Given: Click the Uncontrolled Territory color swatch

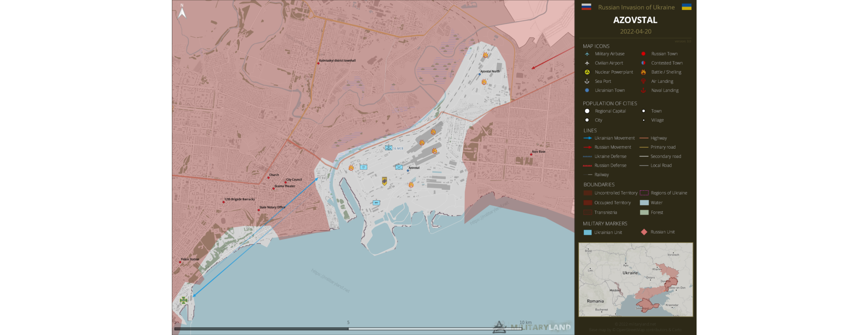Looking at the screenshot, I should (x=588, y=193).
